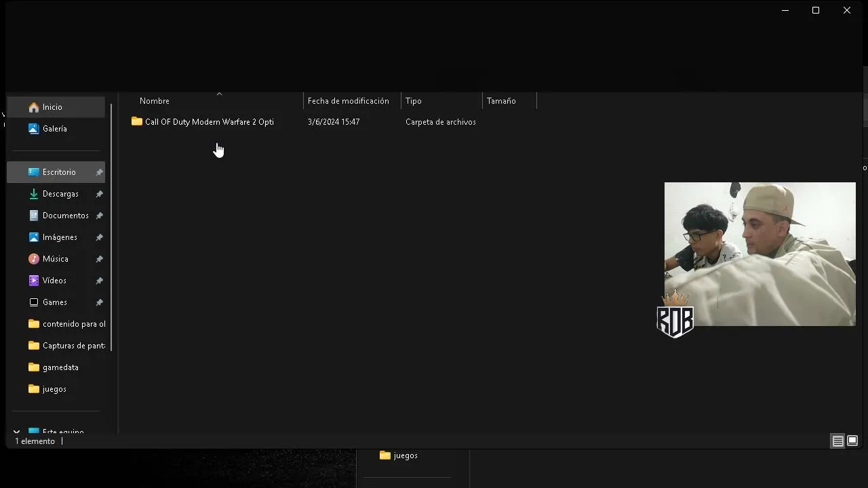Click the date 3/6/2024 15:47
The image size is (868, 488).
point(334,122)
